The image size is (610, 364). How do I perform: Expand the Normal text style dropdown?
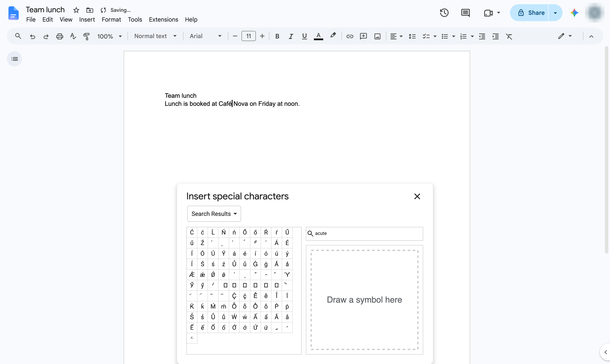coord(155,36)
